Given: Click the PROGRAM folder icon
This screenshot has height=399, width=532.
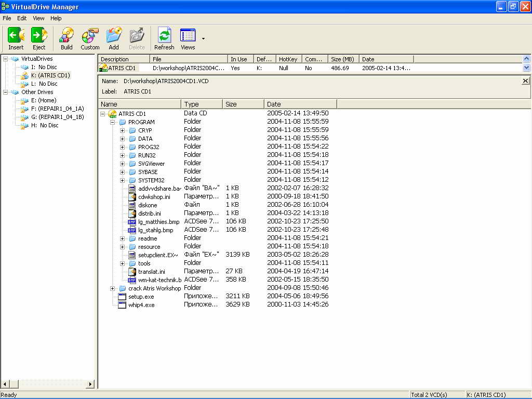Looking at the screenshot, I should (x=123, y=122).
